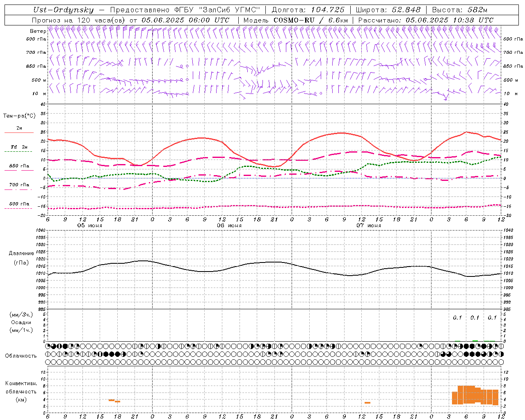
Task: Click the 0.1 precipitation value above green bar
Action: pyautogui.click(x=475, y=317)
